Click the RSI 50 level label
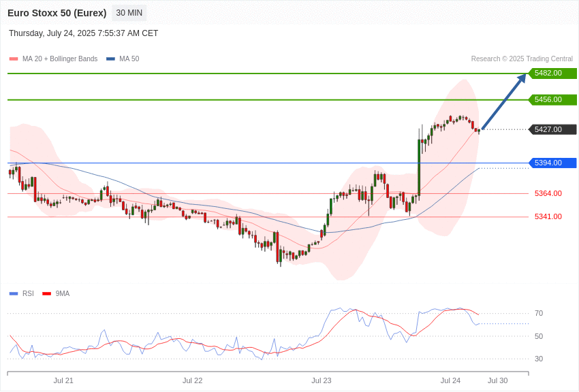This screenshot has height=392, width=579. [539, 336]
